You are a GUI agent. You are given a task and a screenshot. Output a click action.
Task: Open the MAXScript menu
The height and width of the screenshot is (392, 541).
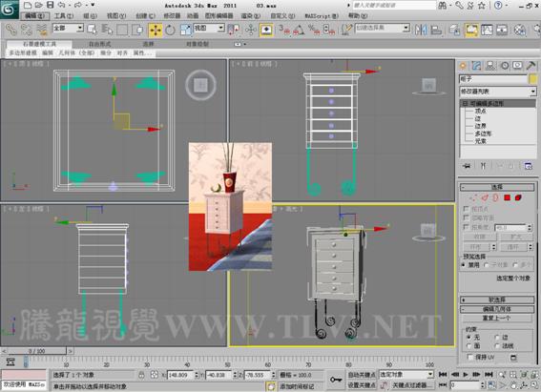point(322,16)
